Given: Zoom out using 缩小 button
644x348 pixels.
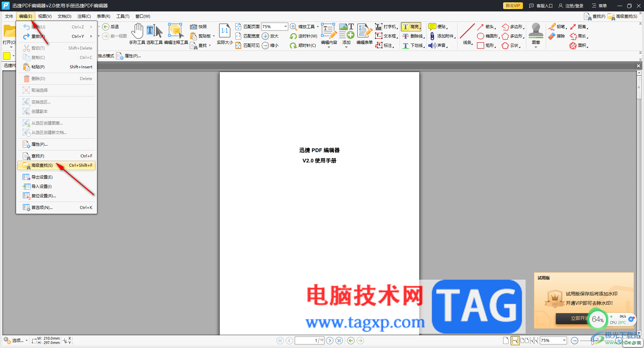Looking at the screenshot, I should click(270, 46).
